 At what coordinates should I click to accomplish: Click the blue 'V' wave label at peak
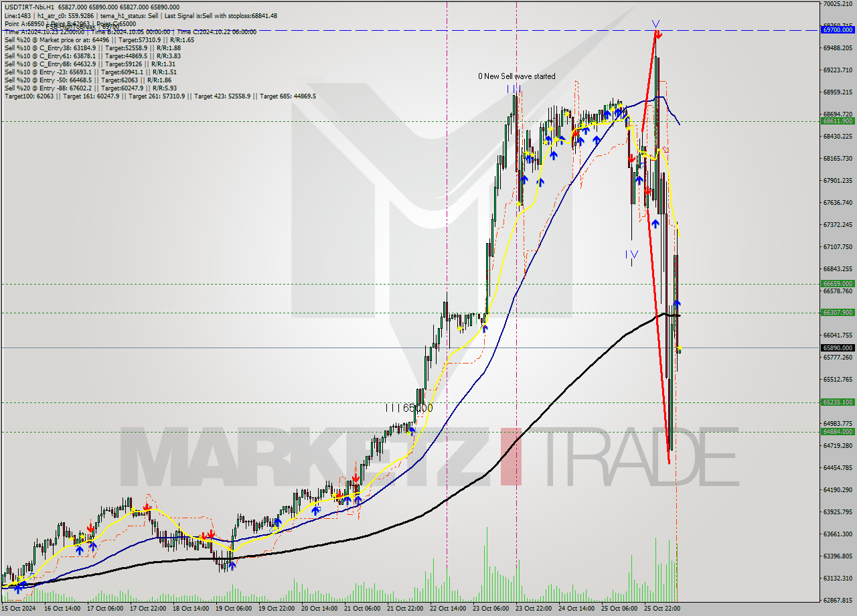pos(655,25)
